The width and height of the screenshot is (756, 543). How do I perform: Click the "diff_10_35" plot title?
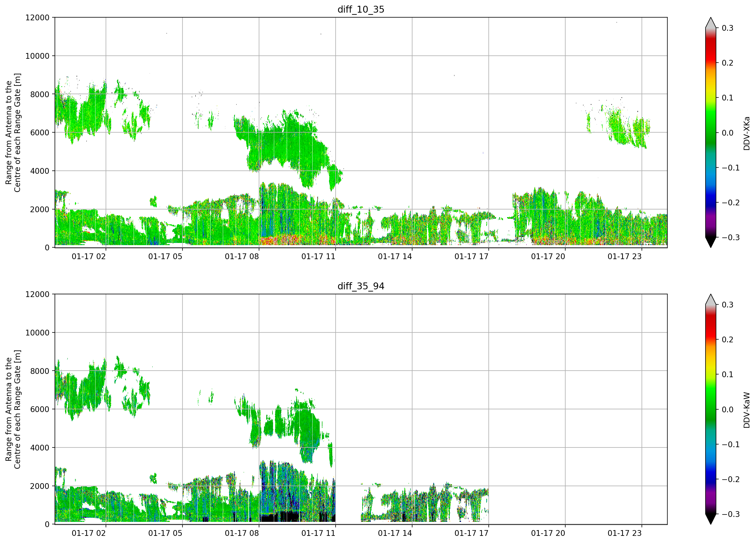click(x=361, y=9)
